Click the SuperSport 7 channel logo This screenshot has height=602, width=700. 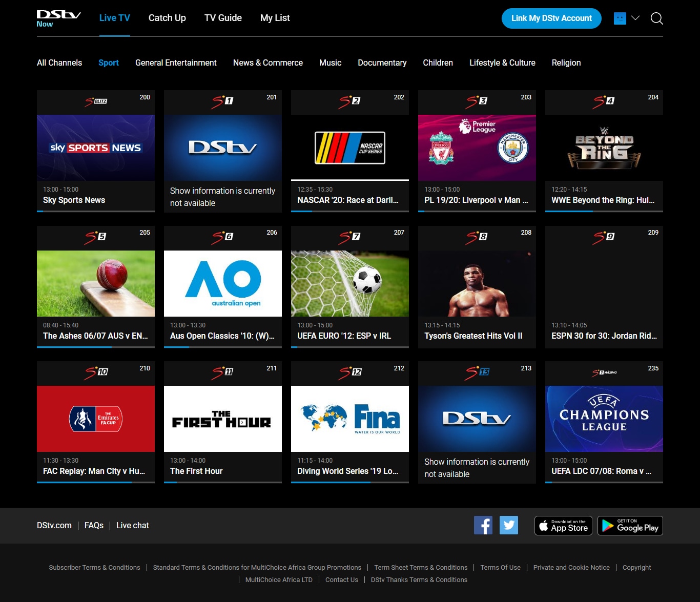point(349,237)
